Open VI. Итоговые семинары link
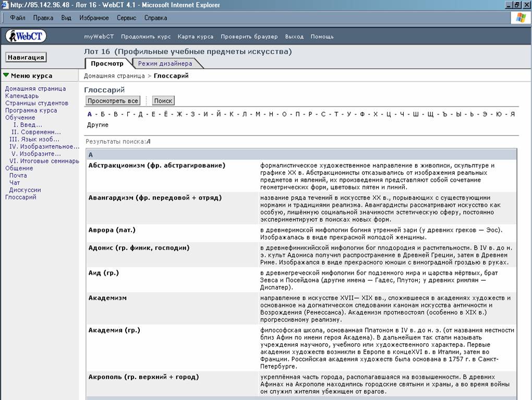The height and width of the screenshot is (400, 532). (x=44, y=161)
